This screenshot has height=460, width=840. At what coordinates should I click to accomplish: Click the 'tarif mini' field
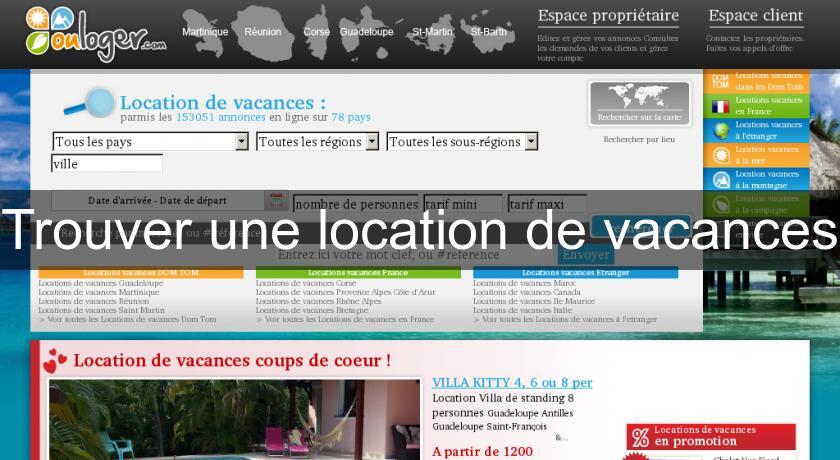[x=463, y=203]
